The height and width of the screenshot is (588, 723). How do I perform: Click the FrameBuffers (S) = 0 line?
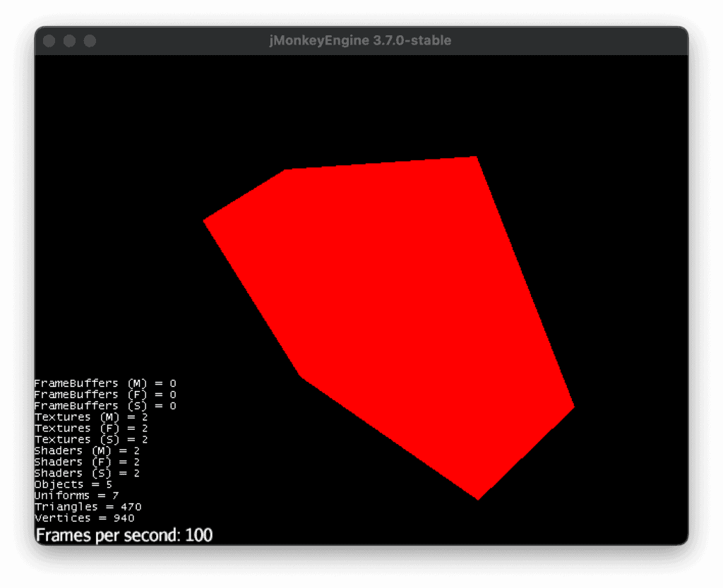coord(105,406)
